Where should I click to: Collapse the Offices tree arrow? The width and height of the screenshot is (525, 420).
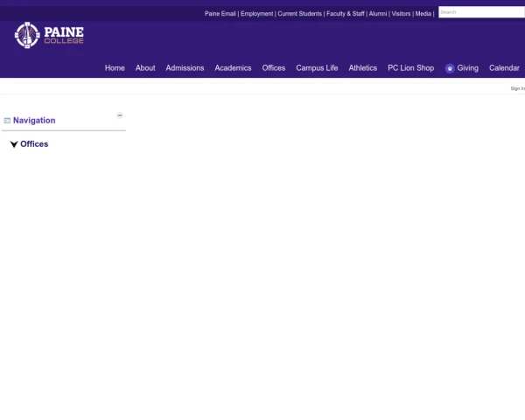(x=14, y=144)
